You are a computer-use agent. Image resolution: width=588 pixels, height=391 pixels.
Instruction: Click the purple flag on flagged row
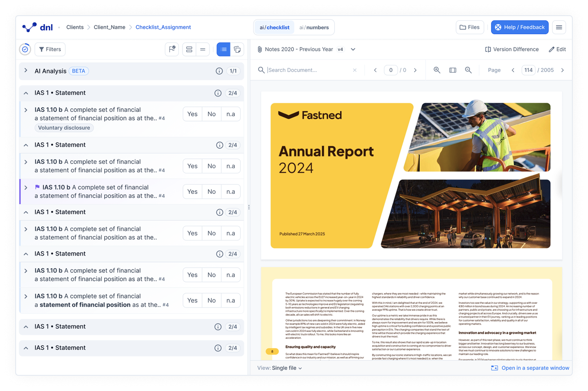point(37,187)
